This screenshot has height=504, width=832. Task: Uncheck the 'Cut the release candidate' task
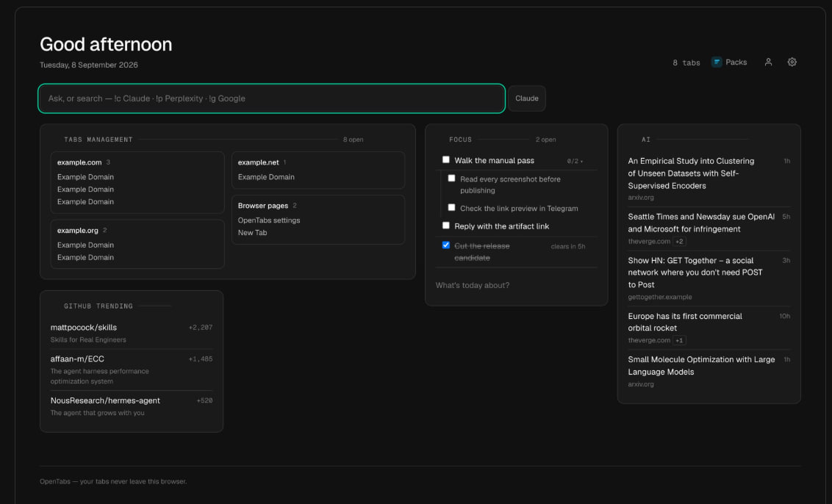click(x=445, y=245)
